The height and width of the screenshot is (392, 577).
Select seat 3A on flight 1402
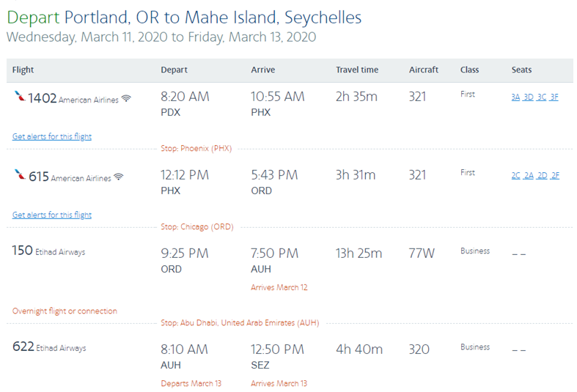tap(515, 97)
